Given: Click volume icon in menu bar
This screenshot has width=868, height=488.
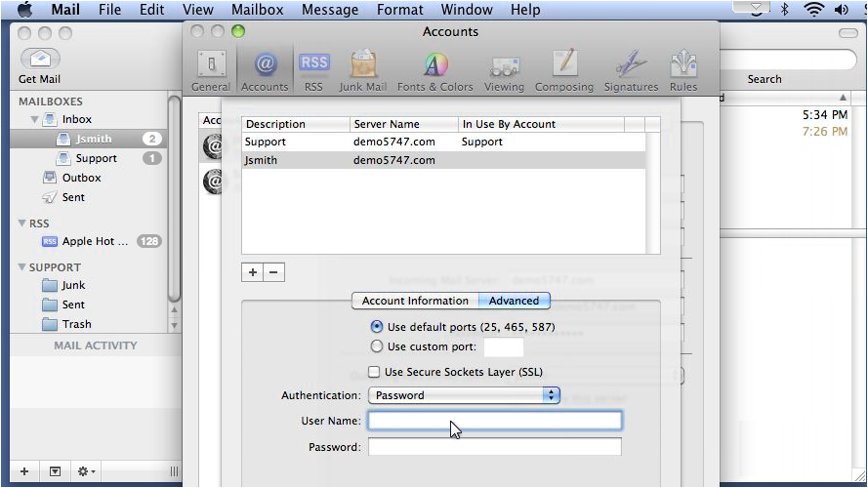Looking at the screenshot, I should tap(842, 10).
